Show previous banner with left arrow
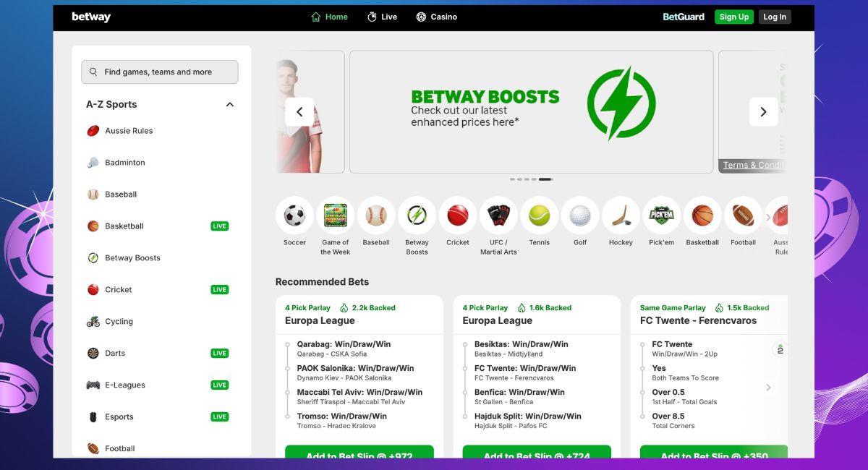This screenshot has width=868, height=470. coord(299,112)
